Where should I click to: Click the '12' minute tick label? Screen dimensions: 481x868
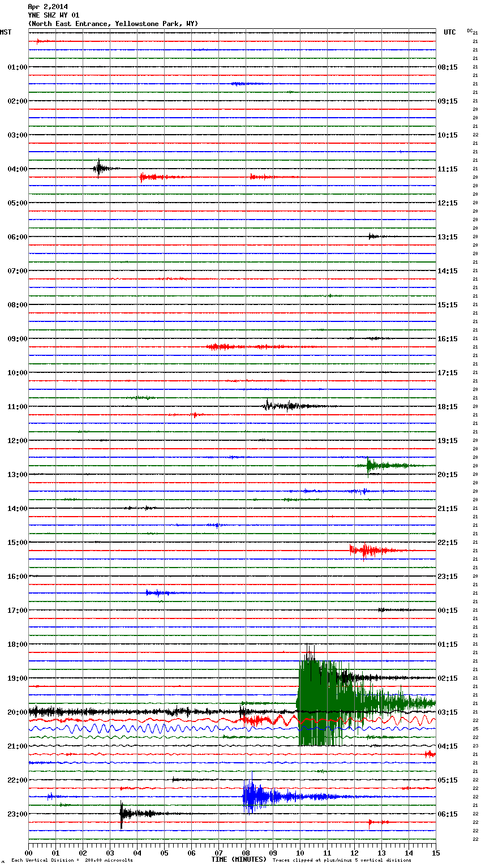(354, 853)
